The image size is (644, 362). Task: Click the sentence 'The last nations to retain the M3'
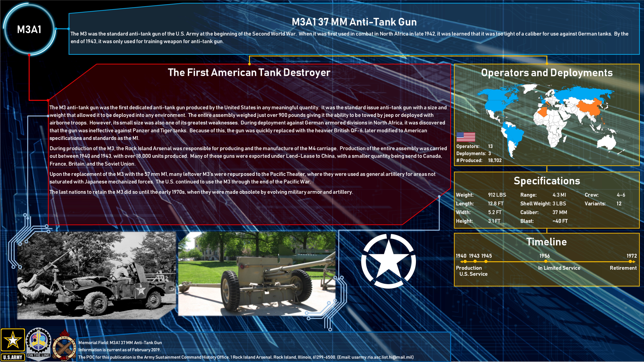pyautogui.click(x=201, y=192)
